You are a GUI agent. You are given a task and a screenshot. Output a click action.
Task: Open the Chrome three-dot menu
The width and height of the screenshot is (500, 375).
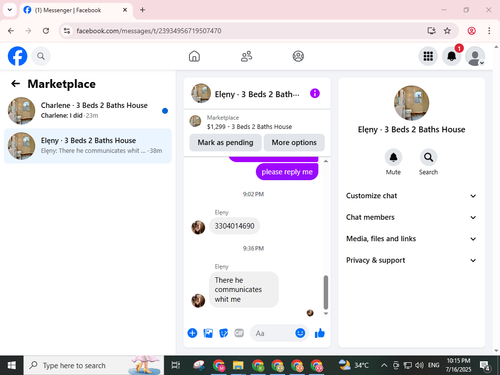coord(489,31)
